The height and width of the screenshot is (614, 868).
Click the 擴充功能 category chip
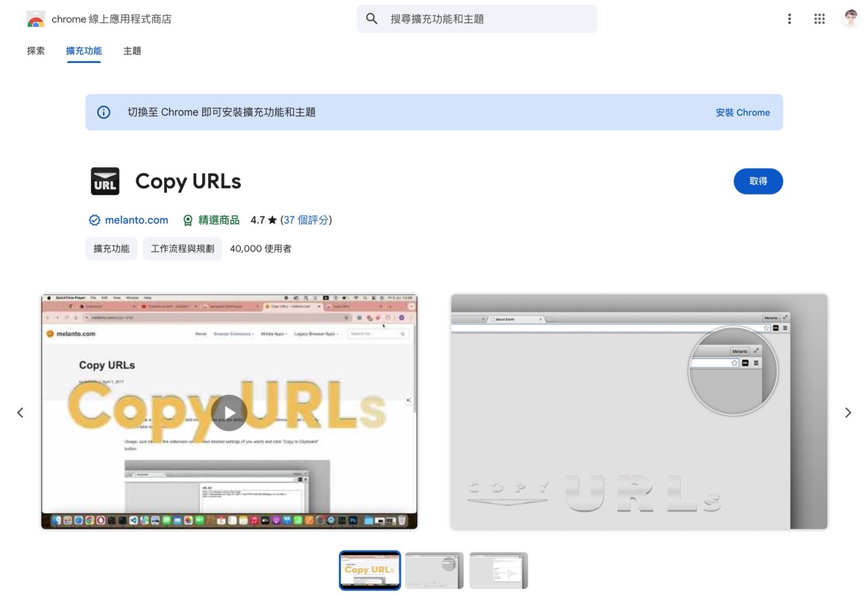click(x=111, y=249)
